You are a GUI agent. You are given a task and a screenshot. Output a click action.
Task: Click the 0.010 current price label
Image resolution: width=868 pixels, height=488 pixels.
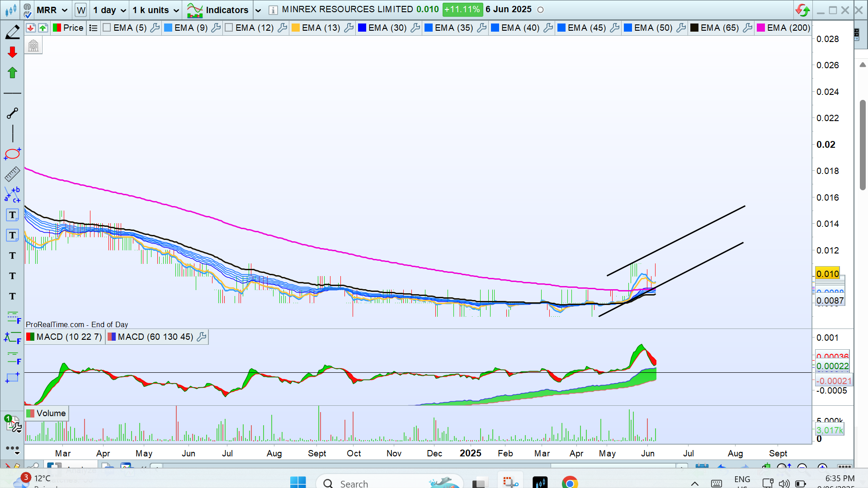coord(827,274)
